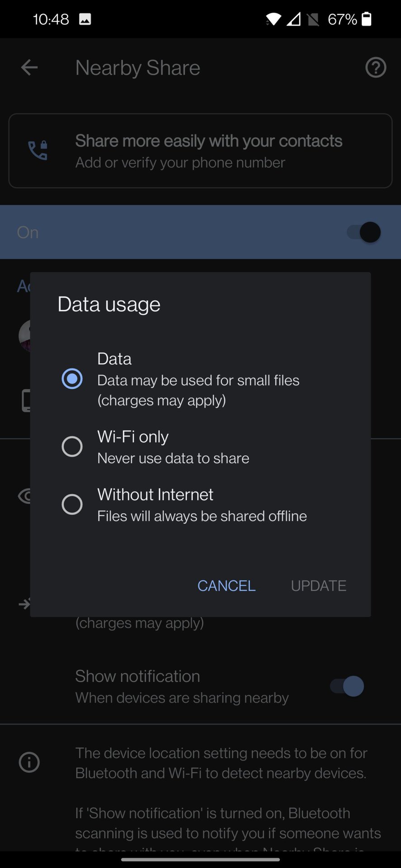Tap the phone contacts icon
The image size is (401, 868).
(38, 151)
